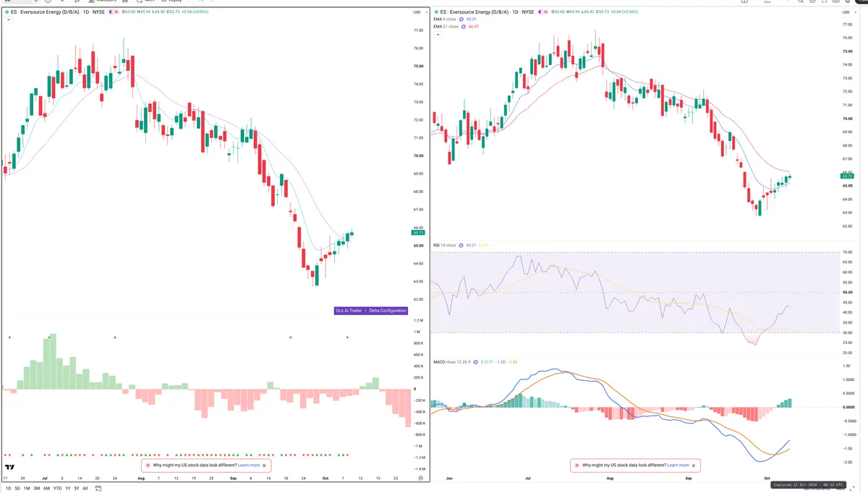The width and height of the screenshot is (868, 493).
Task: Click the Save button in top toolbar
Action: pyautogui.click(x=767, y=2)
